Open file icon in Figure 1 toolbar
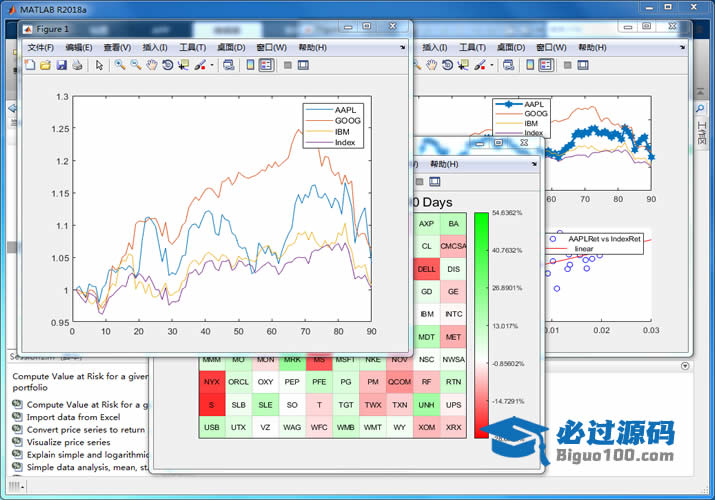 [45, 65]
